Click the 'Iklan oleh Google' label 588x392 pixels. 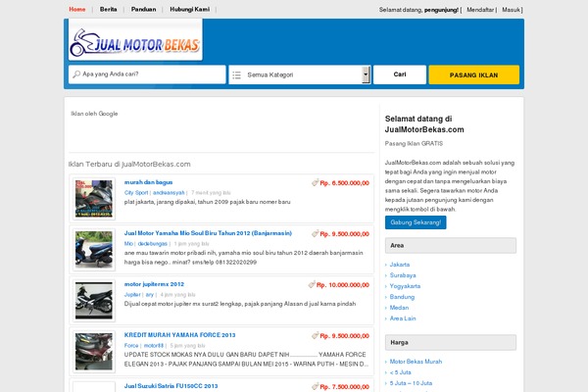point(94,114)
